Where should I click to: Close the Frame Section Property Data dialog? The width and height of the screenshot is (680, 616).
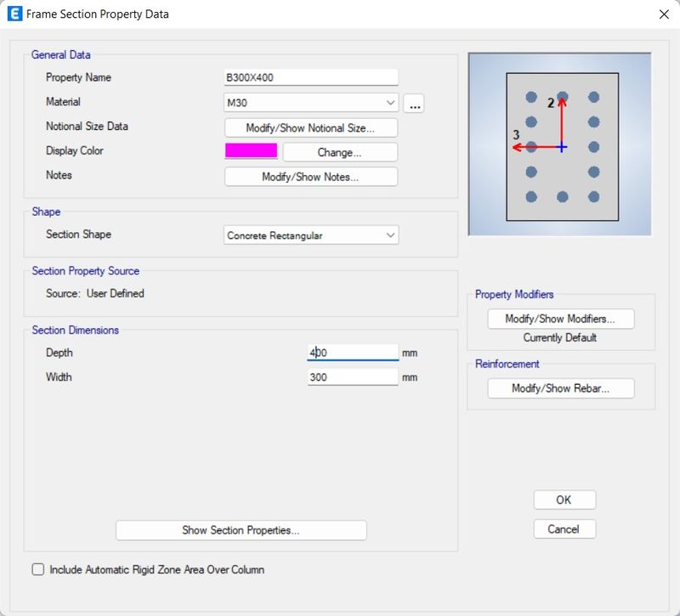tap(664, 14)
